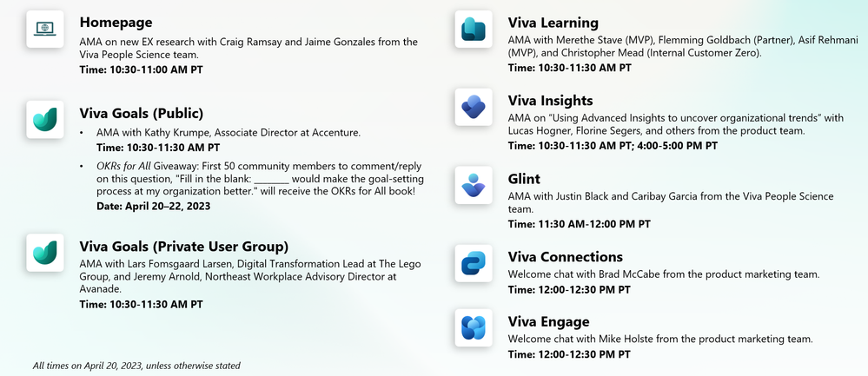Image resolution: width=868 pixels, height=376 pixels.
Task: Click the Viva Goals (Public) icon
Action: click(45, 120)
